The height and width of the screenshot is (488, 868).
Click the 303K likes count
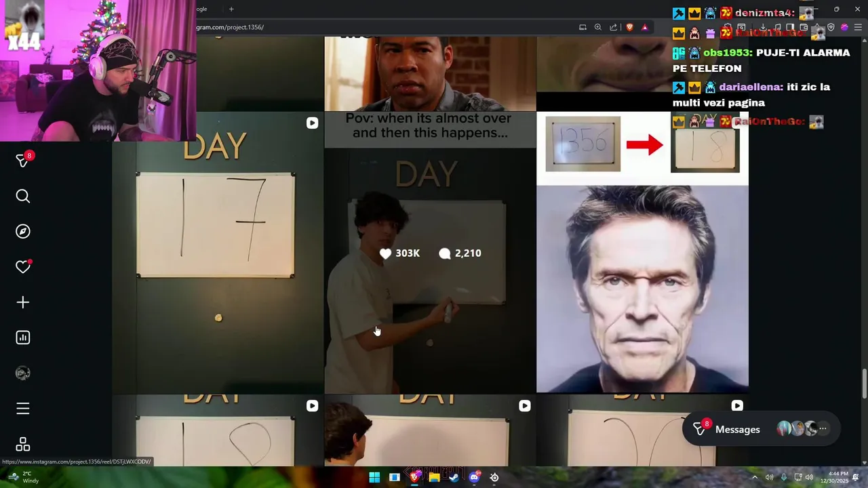399,253
